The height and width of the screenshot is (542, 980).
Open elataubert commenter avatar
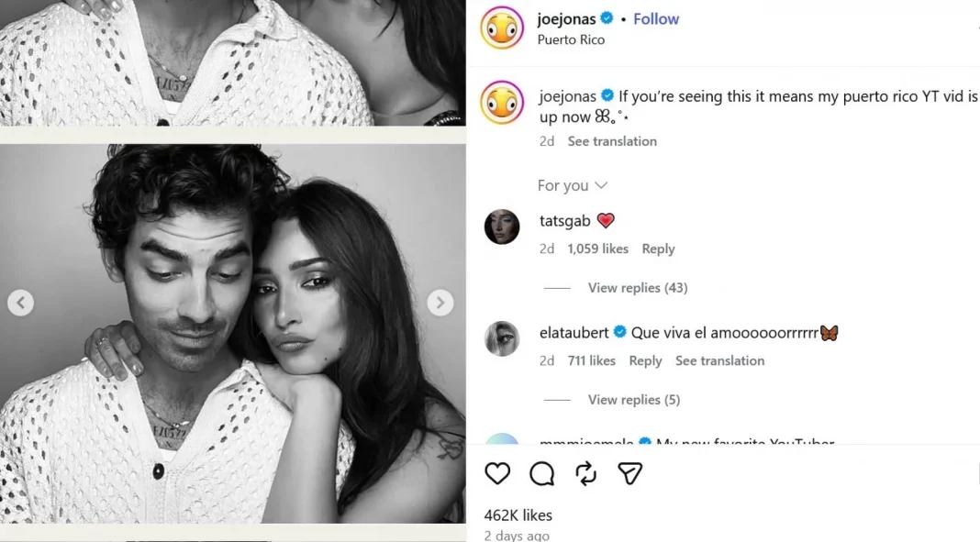(x=502, y=338)
